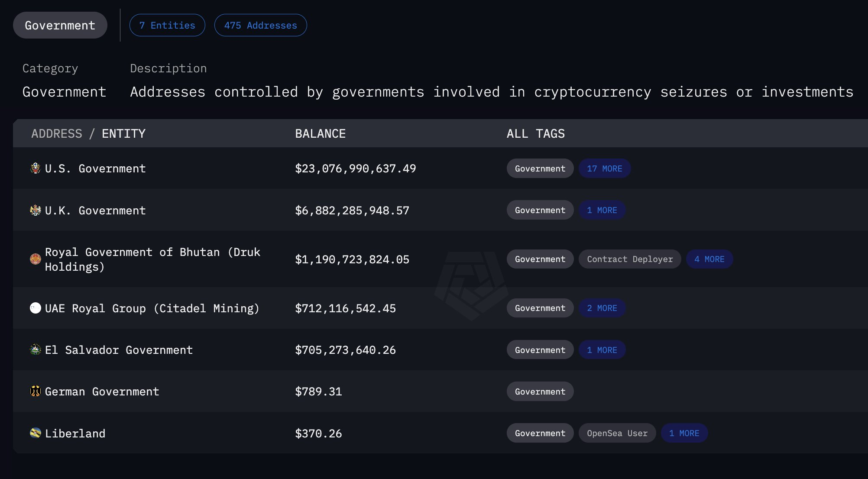The width and height of the screenshot is (868, 479).
Task: Click the El Salvador Government emblem icon
Action: coord(36,350)
